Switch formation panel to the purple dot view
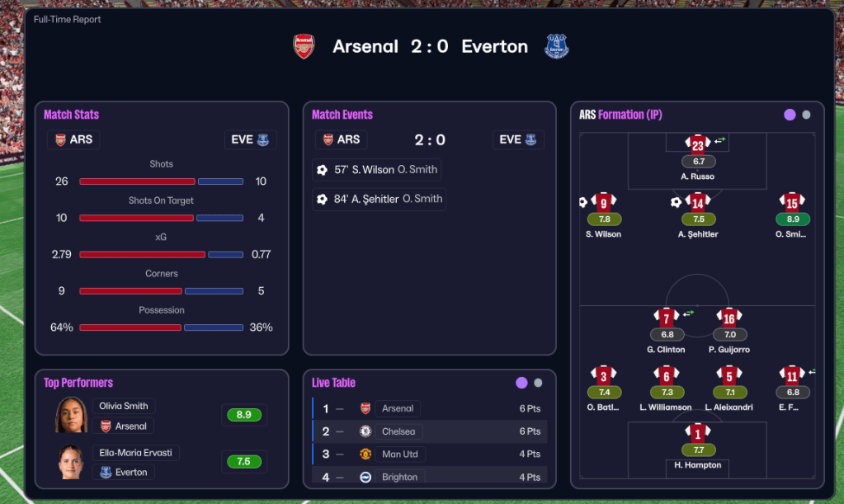The width and height of the screenshot is (844, 504). pos(790,115)
